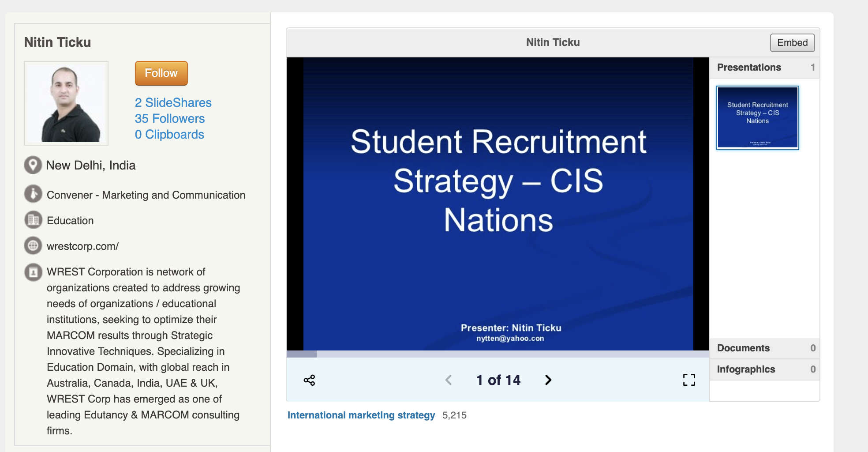Enter fullscreen mode for the slideshow
The image size is (868, 452).
pos(689,380)
